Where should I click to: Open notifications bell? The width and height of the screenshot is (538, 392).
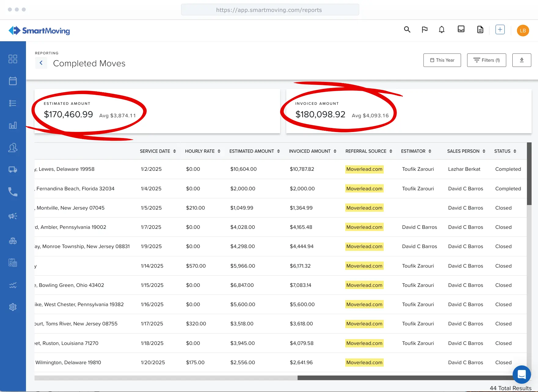click(x=441, y=30)
